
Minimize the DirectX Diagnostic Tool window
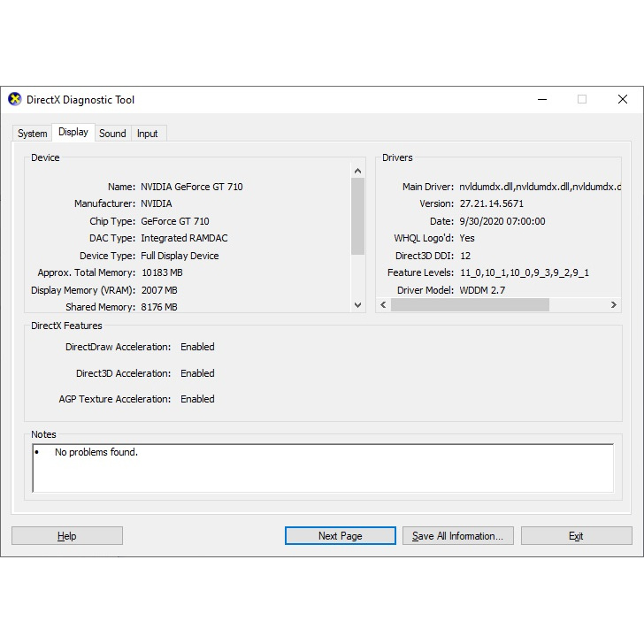click(x=542, y=99)
